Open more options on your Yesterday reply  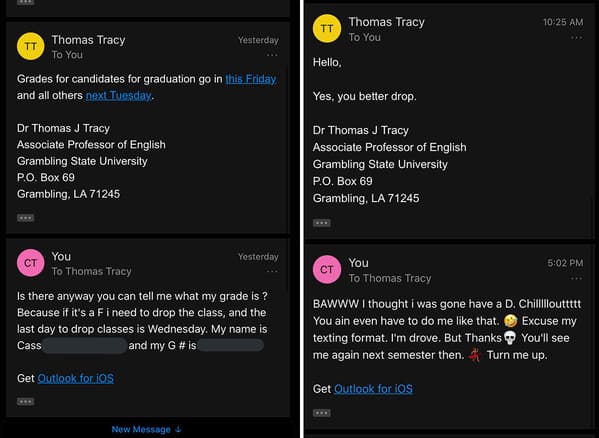pos(272,272)
